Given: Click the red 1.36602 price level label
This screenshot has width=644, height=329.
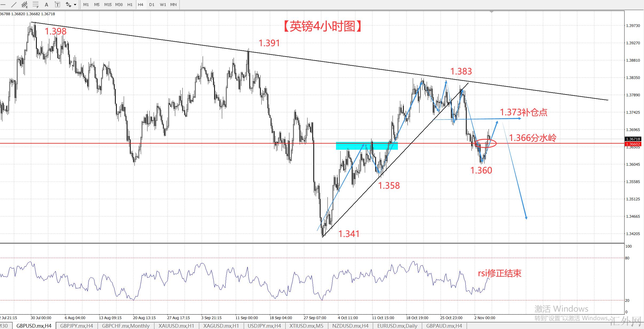Looking at the screenshot, I should tap(633, 144).
